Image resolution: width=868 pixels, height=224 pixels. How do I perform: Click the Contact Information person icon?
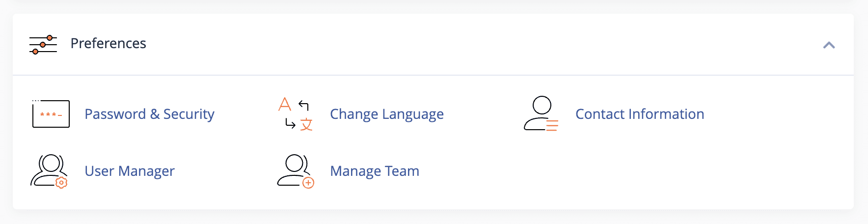click(x=541, y=113)
